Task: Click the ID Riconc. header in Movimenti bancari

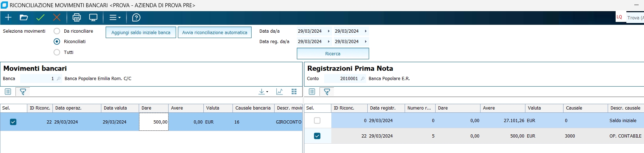Action: point(40,108)
